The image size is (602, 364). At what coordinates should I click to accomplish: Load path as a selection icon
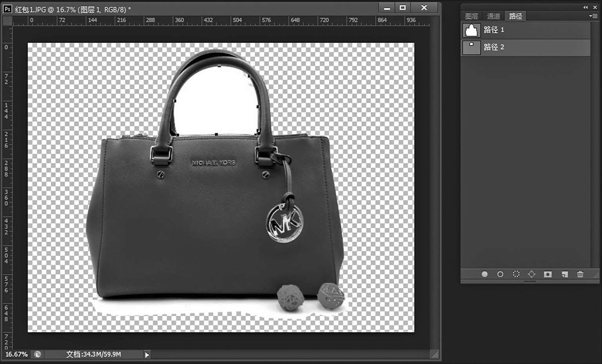pos(516,274)
